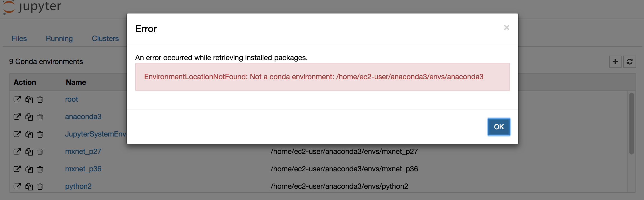Clone the root environment
Viewport: 644px width, 200px height.
click(x=29, y=99)
